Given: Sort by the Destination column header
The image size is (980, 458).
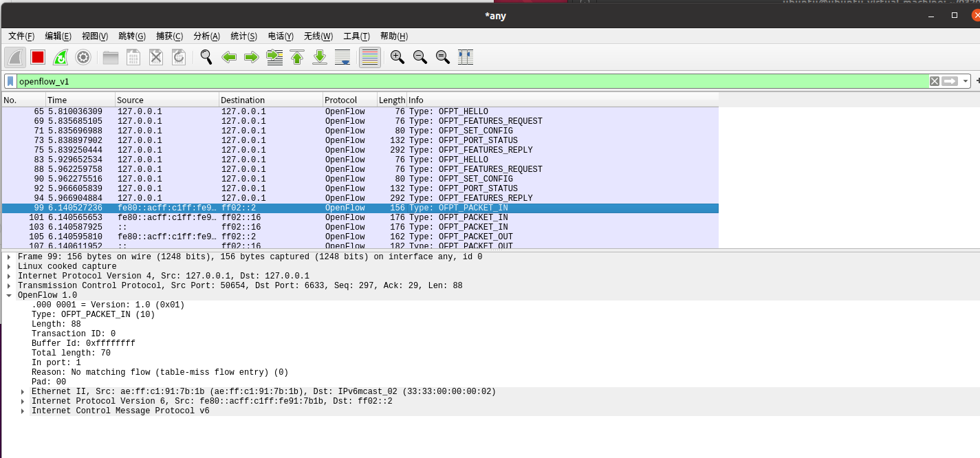Looking at the screenshot, I should coord(270,100).
